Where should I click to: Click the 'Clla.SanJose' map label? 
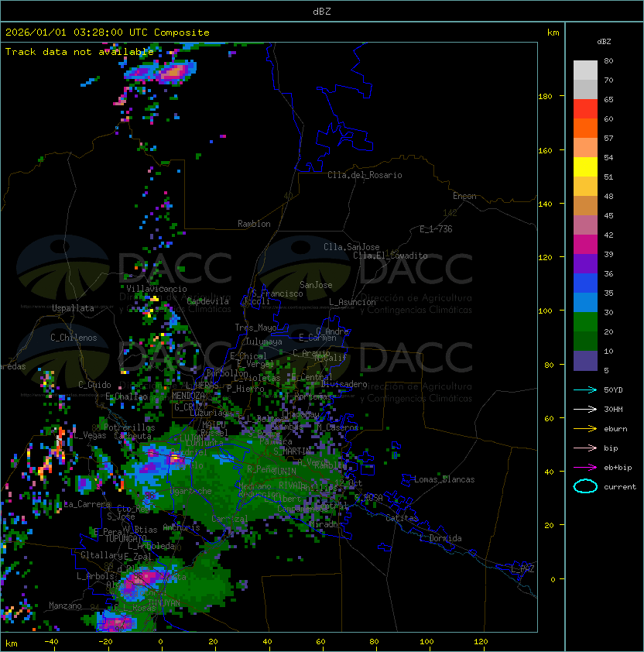(351, 247)
